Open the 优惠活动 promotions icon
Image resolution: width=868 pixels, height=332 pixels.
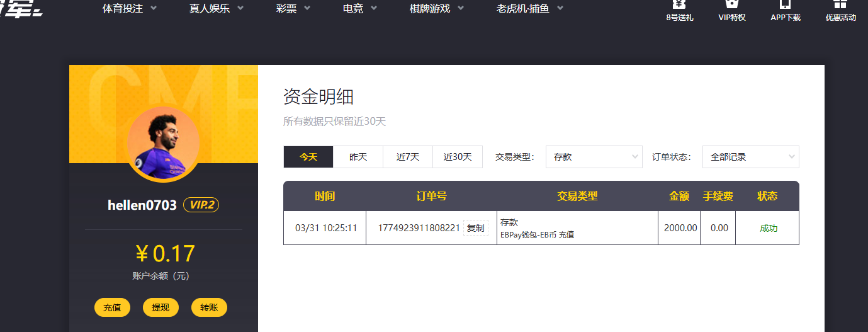pyautogui.click(x=840, y=4)
